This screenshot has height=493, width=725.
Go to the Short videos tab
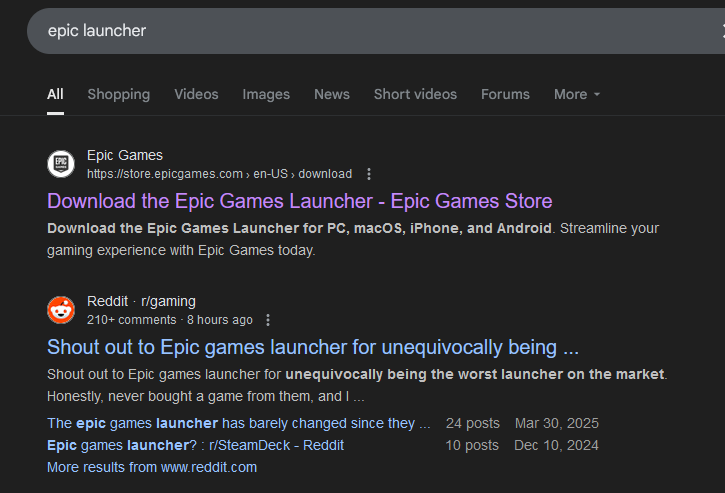[x=415, y=94]
